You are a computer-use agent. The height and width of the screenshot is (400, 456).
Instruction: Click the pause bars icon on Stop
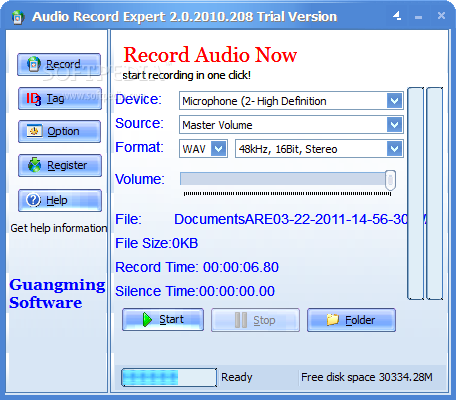(x=241, y=320)
